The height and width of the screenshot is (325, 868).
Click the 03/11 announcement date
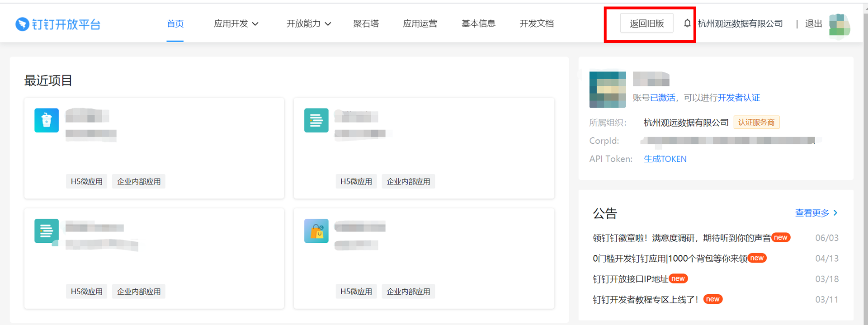827,299
